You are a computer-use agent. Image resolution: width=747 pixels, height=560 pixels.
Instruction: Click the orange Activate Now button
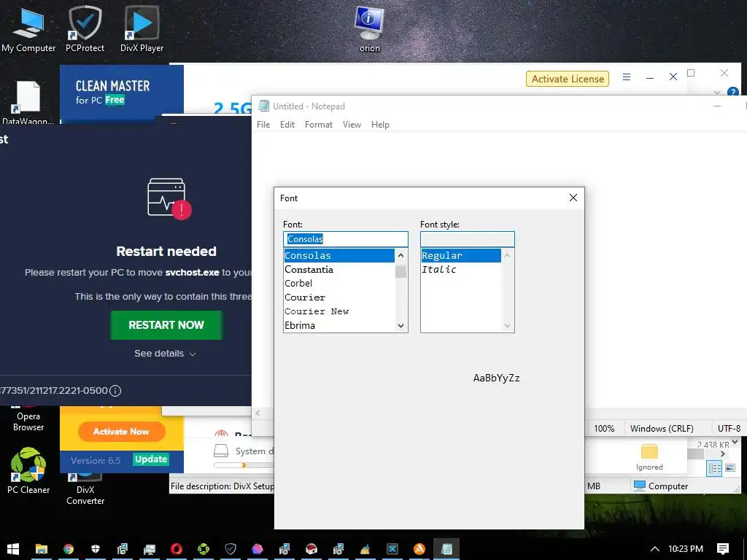pos(122,432)
